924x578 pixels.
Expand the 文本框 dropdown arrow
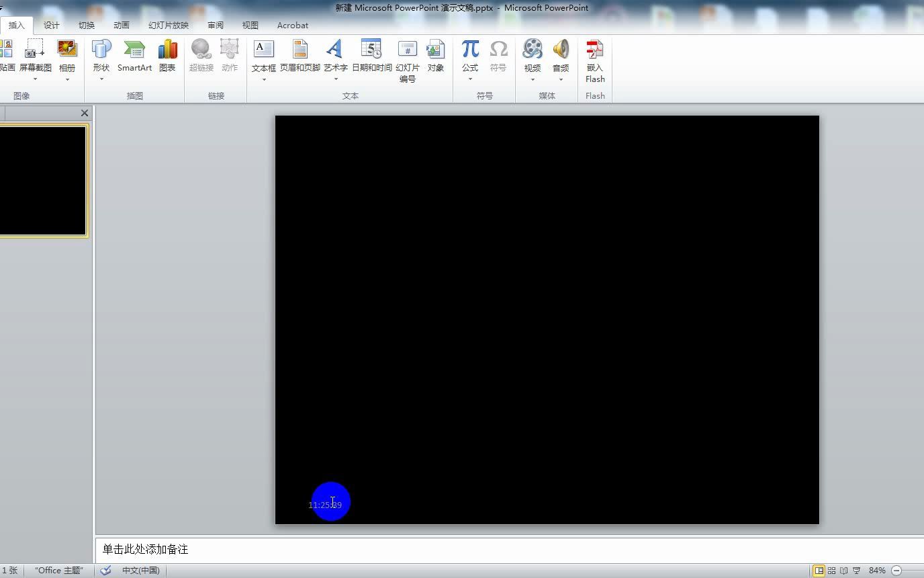click(x=264, y=79)
